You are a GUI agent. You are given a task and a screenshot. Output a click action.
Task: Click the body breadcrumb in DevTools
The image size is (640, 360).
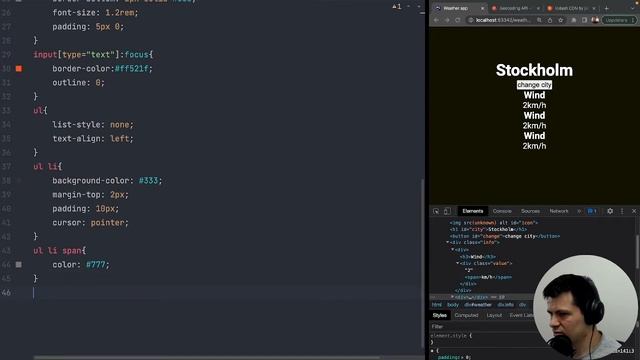(453, 305)
